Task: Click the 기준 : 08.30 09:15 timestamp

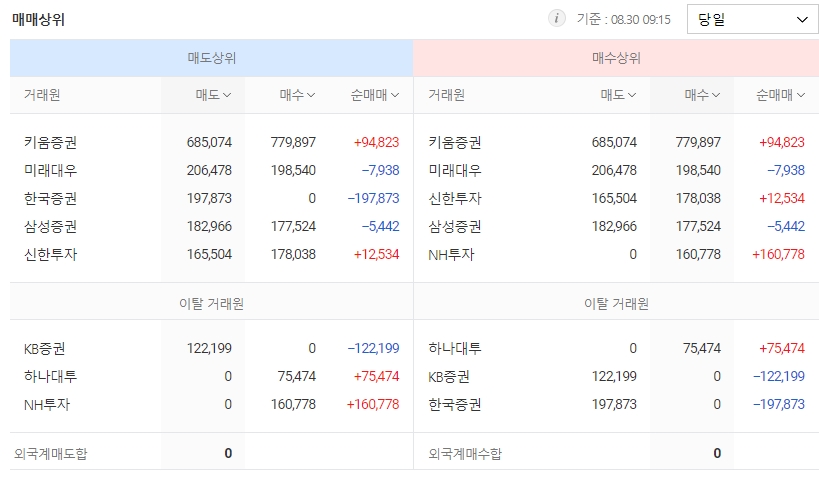Action: pyautogui.click(x=624, y=19)
